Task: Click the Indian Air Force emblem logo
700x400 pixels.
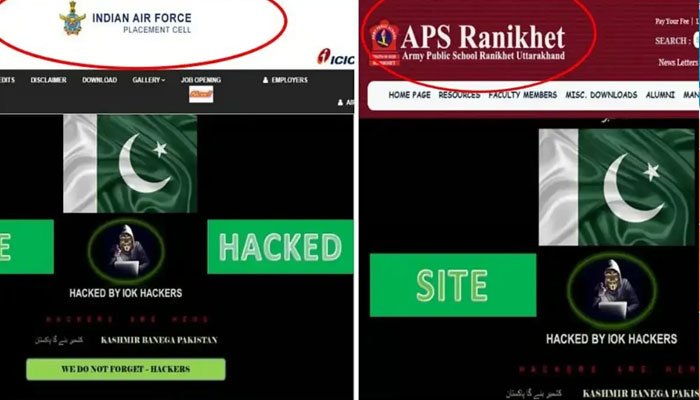Action: click(x=73, y=18)
